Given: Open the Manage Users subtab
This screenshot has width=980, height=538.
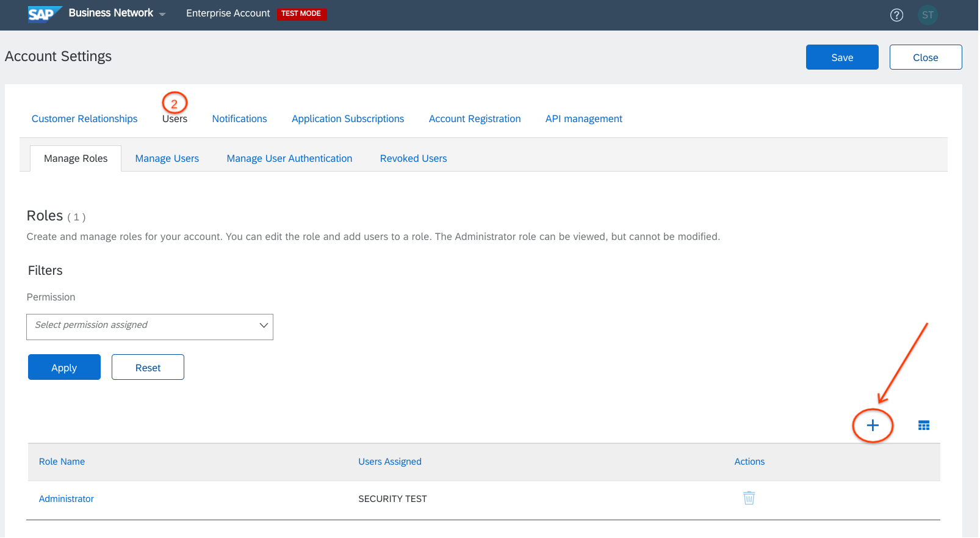Looking at the screenshot, I should [x=167, y=159].
